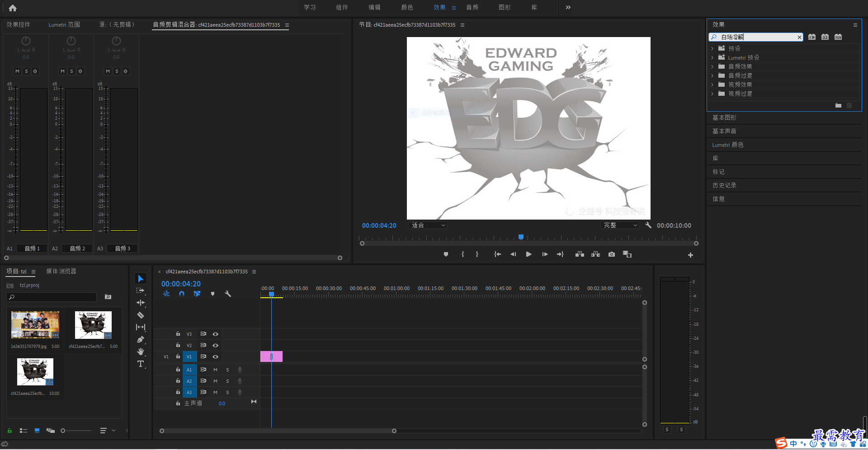The image size is (868, 450).
Task: Toggle V2 track visibility eye
Action: tap(216, 345)
